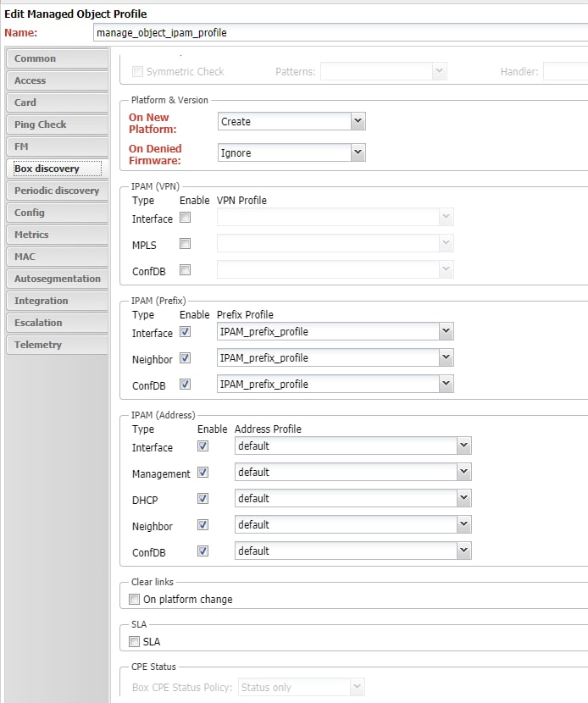Open VPN Profile dropdown for MPLS
This screenshot has height=703, width=588.
[446, 243]
